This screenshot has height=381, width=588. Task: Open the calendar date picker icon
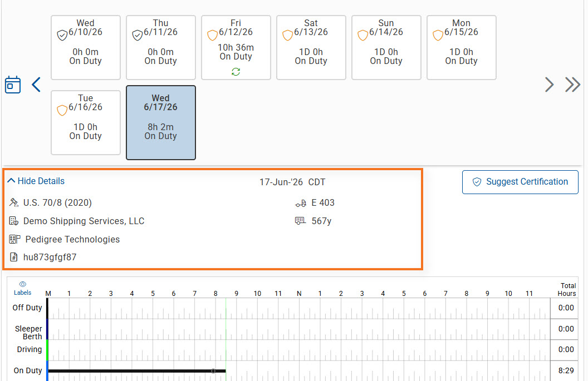click(13, 85)
